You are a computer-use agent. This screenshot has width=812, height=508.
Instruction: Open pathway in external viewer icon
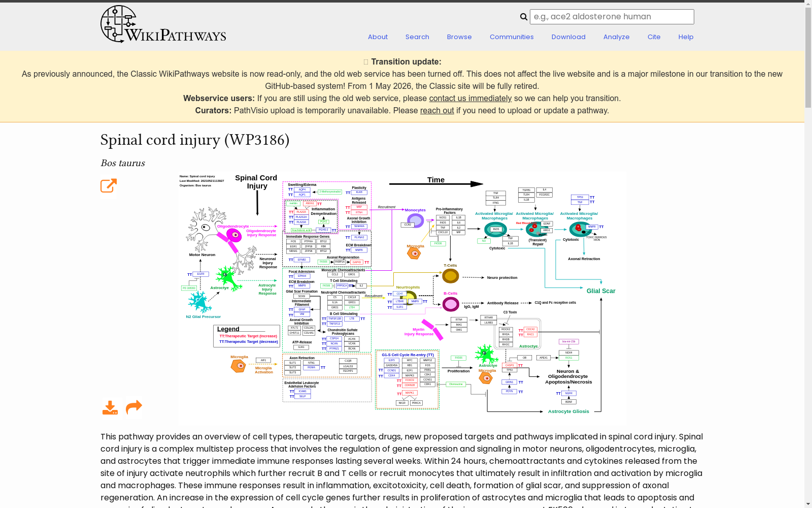point(109,186)
